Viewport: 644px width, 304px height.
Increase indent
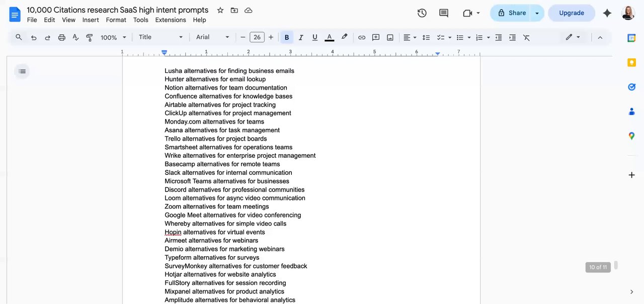(513, 37)
